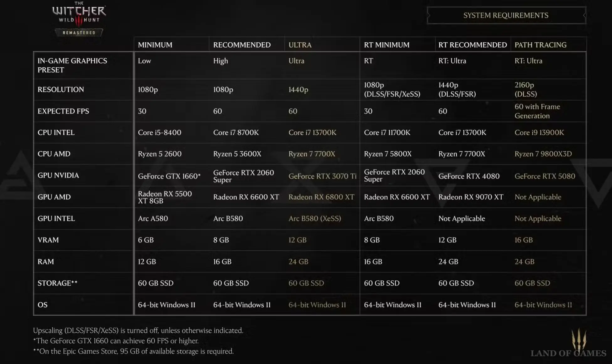Click the GeForce RTX 5080 cell
Image resolution: width=612 pixels, height=364 pixels.
545,176
